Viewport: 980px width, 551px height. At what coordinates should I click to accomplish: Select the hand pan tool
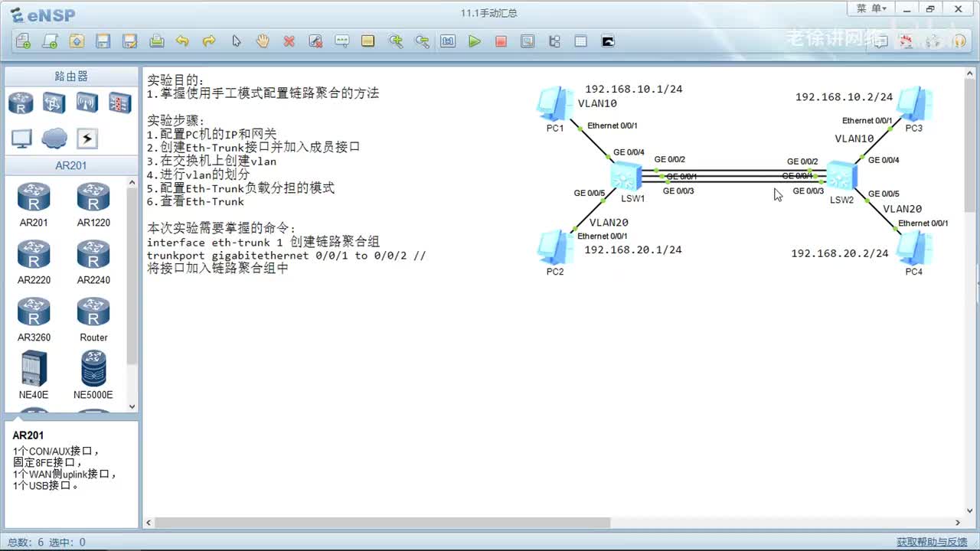263,41
